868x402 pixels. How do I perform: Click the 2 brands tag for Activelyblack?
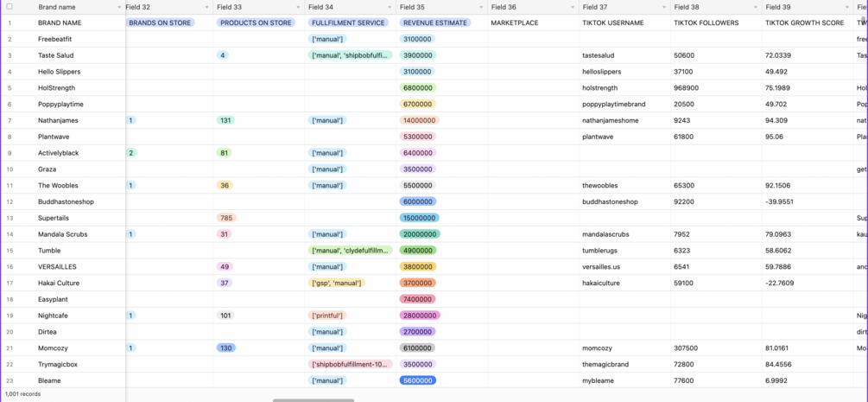pos(132,153)
